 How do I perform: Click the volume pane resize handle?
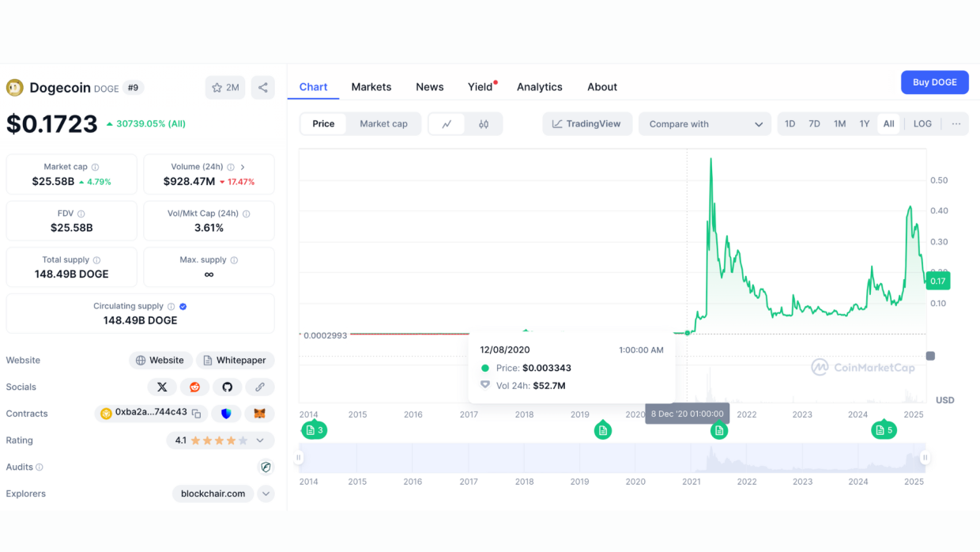coord(930,356)
